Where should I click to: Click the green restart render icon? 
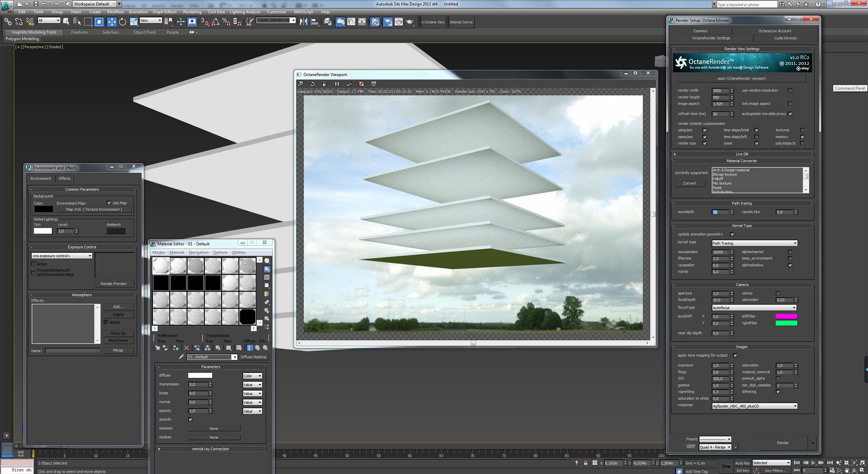click(313, 84)
